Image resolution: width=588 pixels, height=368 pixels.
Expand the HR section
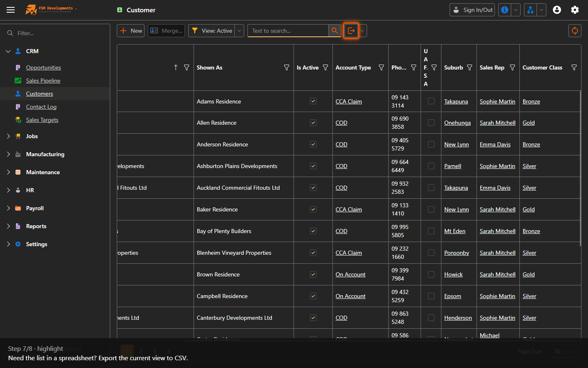(x=8, y=190)
